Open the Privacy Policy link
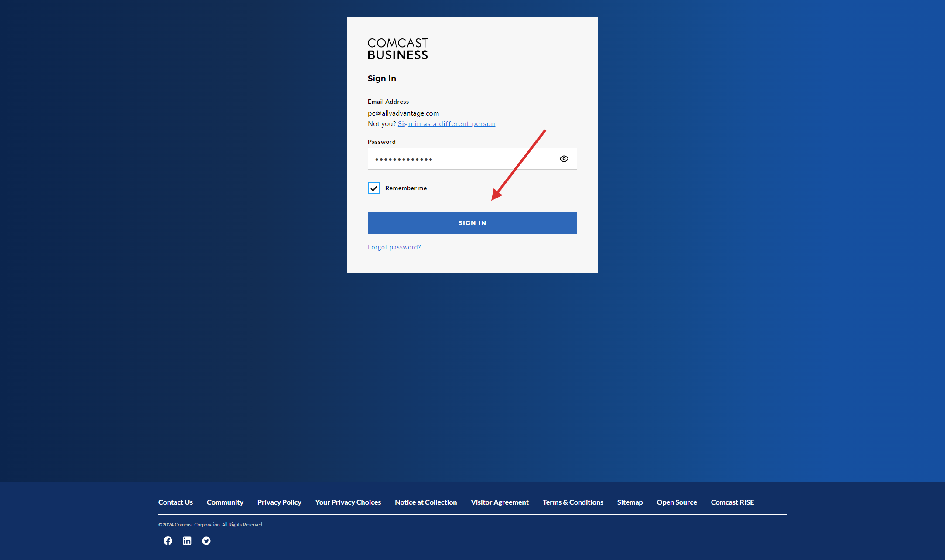945x560 pixels. (279, 502)
